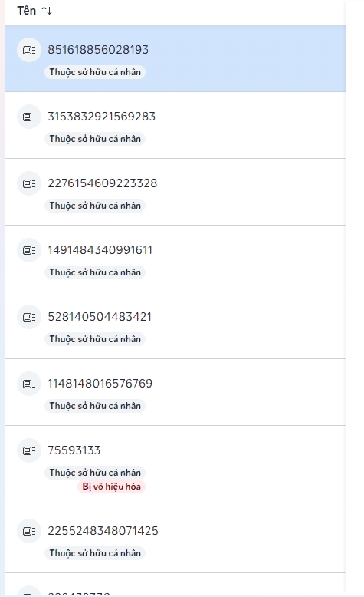Click ownership tag under 2255248348071425

click(x=95, y=553)
